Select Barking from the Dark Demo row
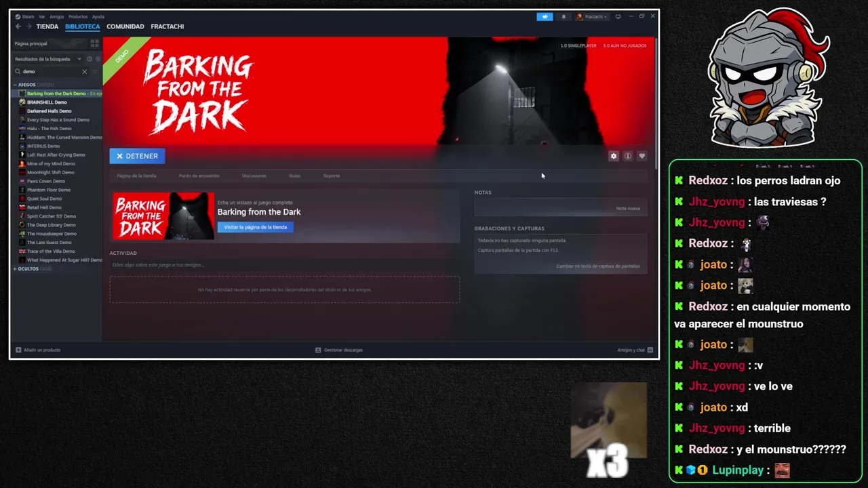The height and width of the screenshot is (488, 868). tap(57, 94)
